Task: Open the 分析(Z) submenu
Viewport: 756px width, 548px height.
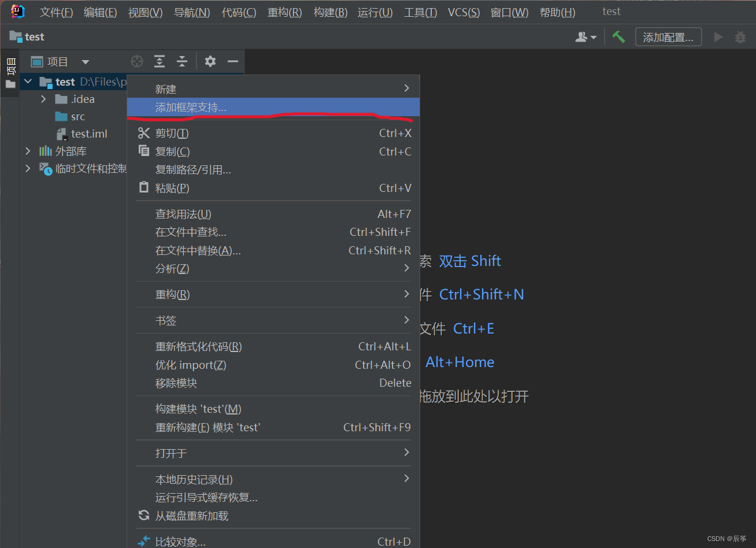Action: coord(273,268)
